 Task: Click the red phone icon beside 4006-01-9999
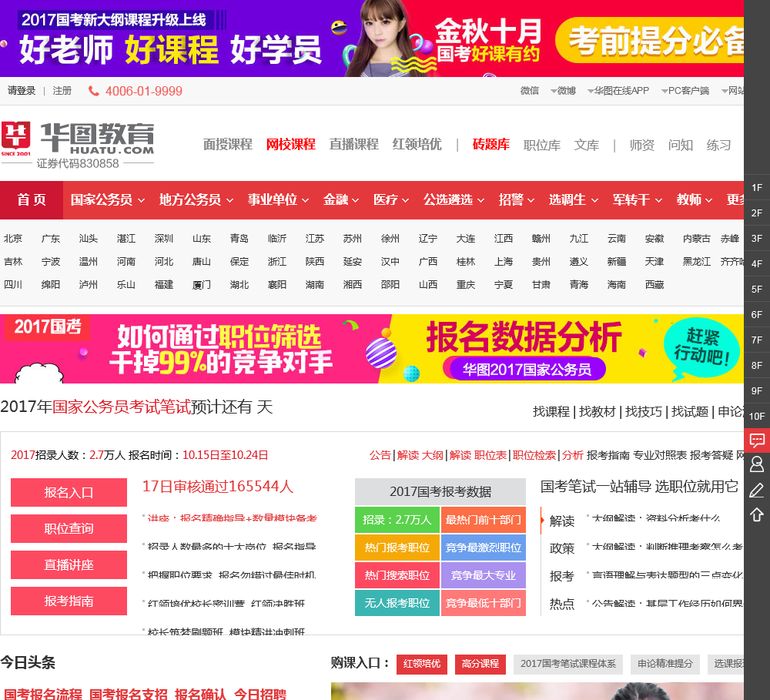point(93,91)
